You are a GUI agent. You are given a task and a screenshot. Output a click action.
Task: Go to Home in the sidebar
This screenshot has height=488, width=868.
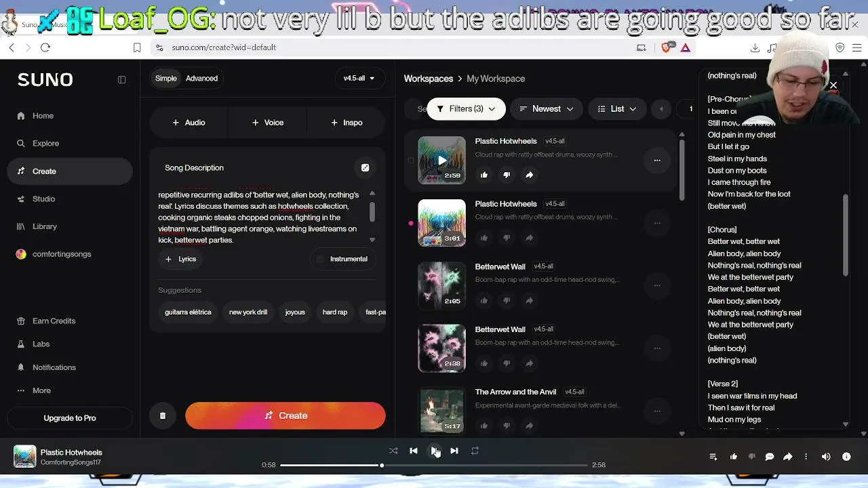[x=70, y=116]
